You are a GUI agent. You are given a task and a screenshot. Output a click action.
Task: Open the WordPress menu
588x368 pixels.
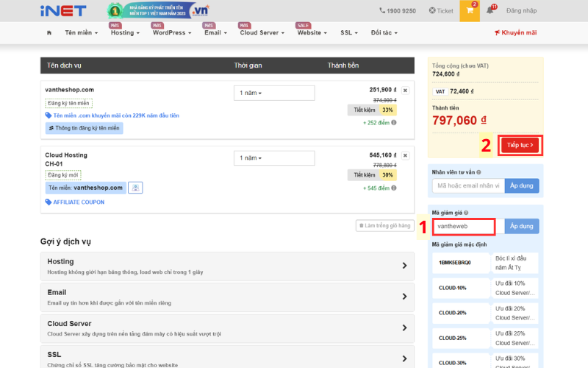click(x=172, y=32)
